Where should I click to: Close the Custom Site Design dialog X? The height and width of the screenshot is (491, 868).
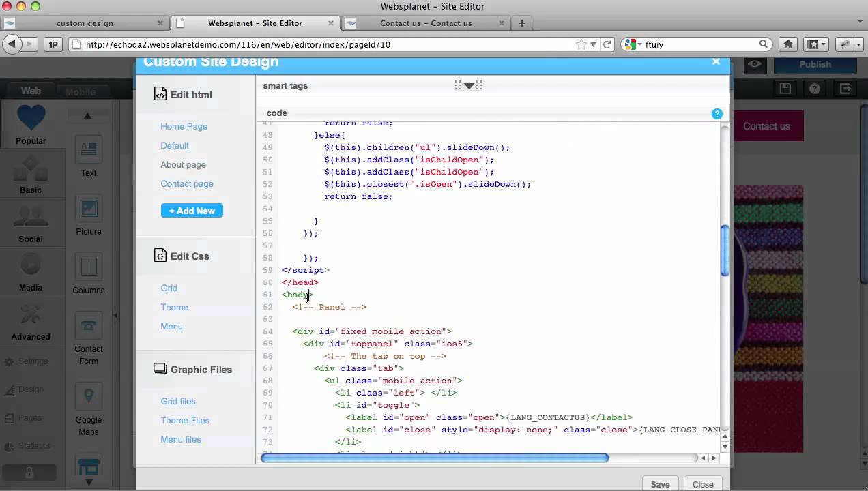click(716, 61)
